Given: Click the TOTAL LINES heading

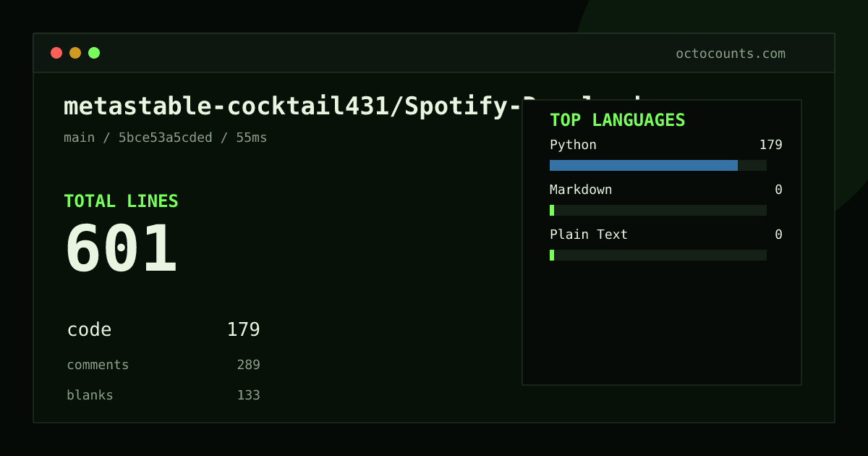Looking at the screenshot, I should coord(121,201).
